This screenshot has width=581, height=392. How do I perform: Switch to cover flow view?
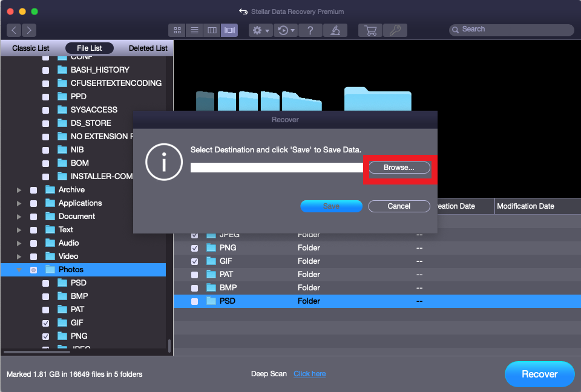pyautogui.click(x=229, y=30)
